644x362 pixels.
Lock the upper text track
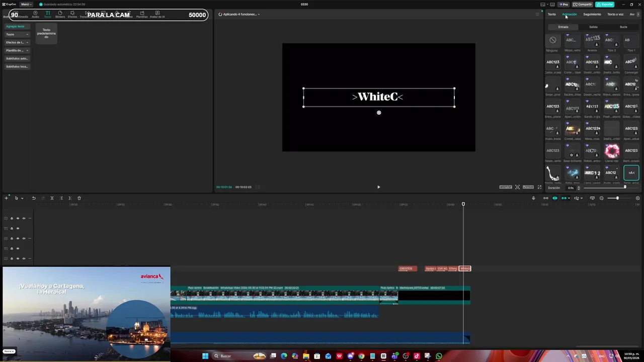click(x=12, y=228)
